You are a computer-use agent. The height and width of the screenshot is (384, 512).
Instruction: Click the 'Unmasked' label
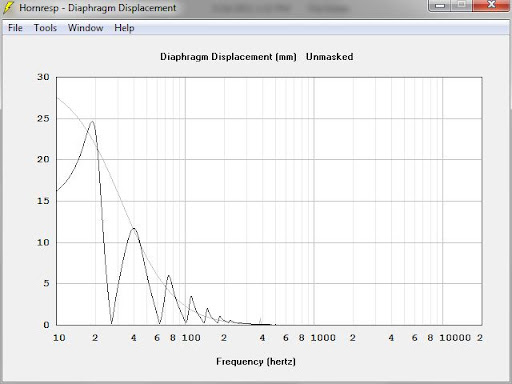[x=329, y=57]
